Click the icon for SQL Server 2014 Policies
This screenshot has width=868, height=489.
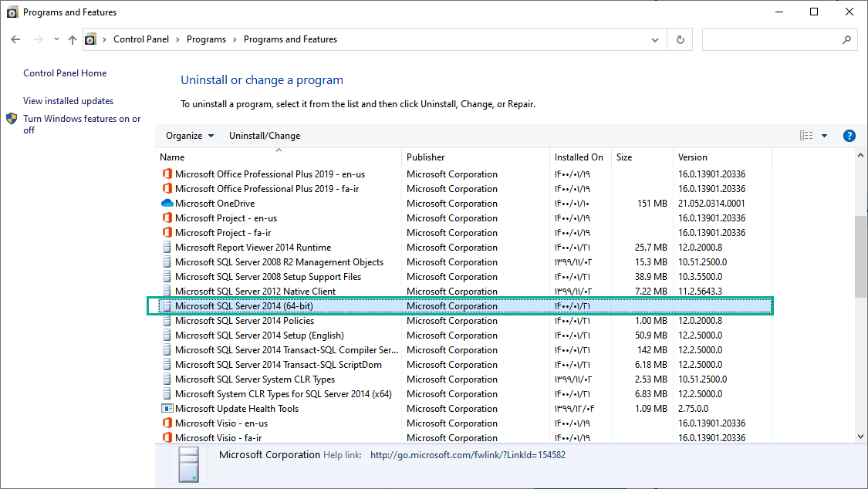[x=167, y=320]
